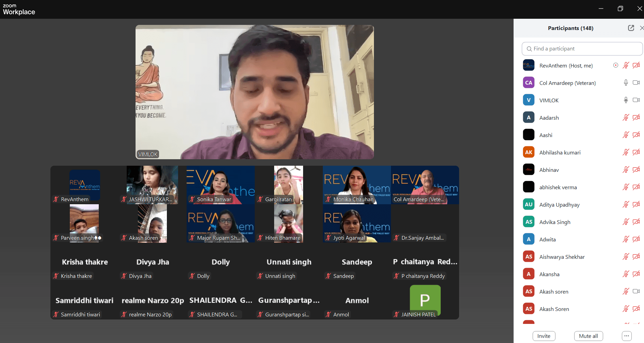Open the more options ellipsis menu
The image size is (644, 343).
[626, 336]
